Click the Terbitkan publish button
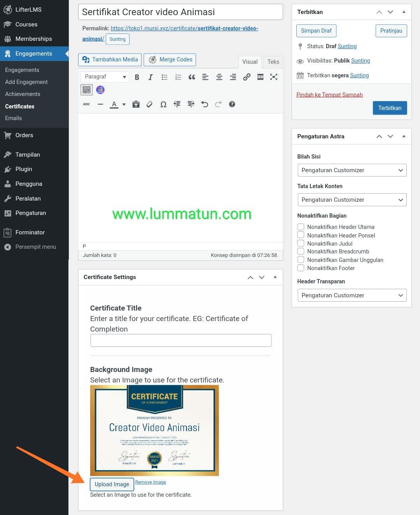This screenshot has width=420, height=515. (x=390, y=108)
